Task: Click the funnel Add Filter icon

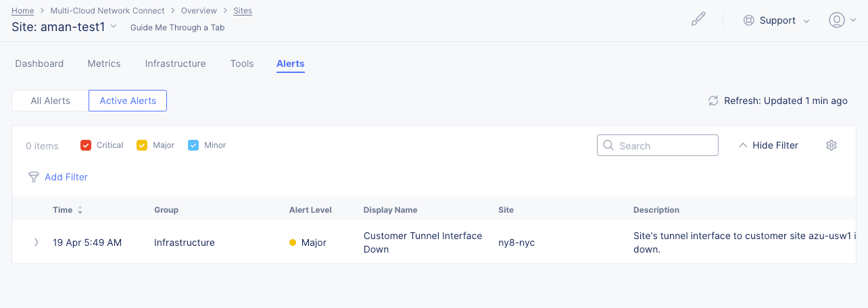Action: [33, 177]
